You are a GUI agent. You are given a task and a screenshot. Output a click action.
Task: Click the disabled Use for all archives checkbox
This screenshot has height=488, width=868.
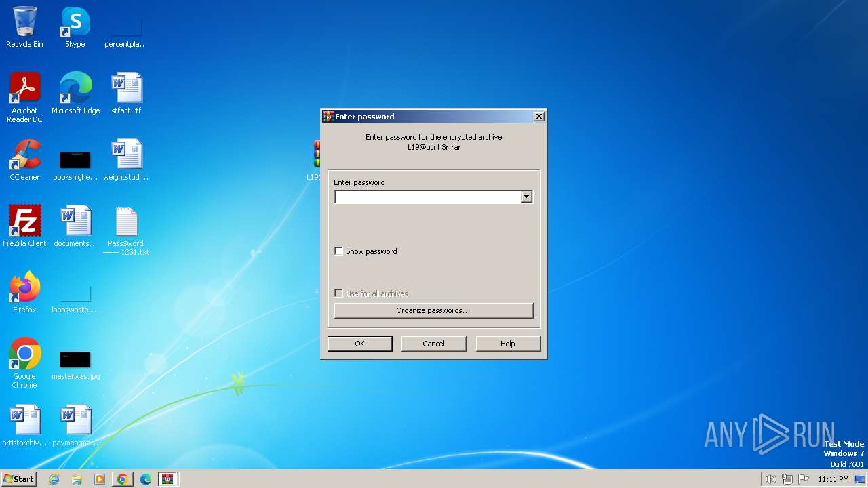tap(339, 293)
